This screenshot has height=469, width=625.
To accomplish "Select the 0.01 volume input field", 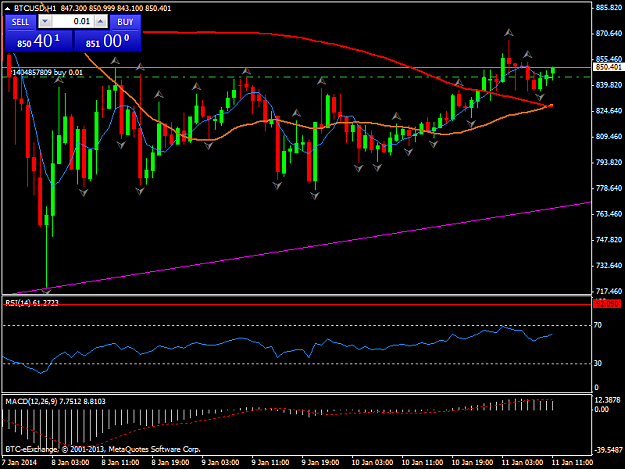I will [73, 22].
